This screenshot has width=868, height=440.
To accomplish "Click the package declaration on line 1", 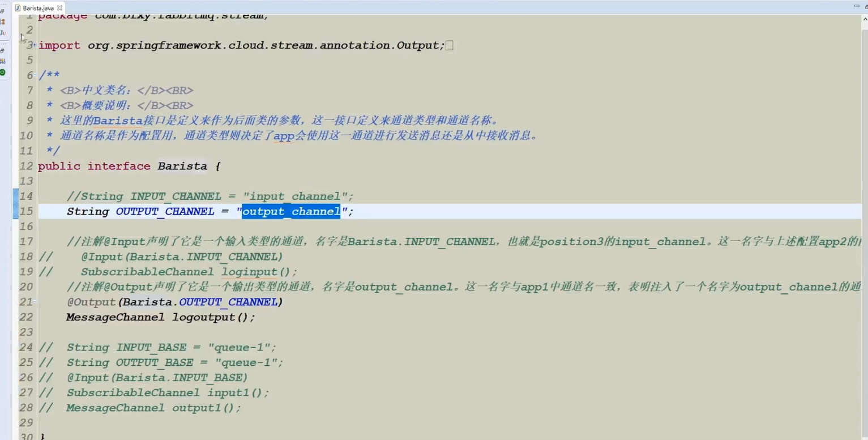I will [x=153, y=16].
